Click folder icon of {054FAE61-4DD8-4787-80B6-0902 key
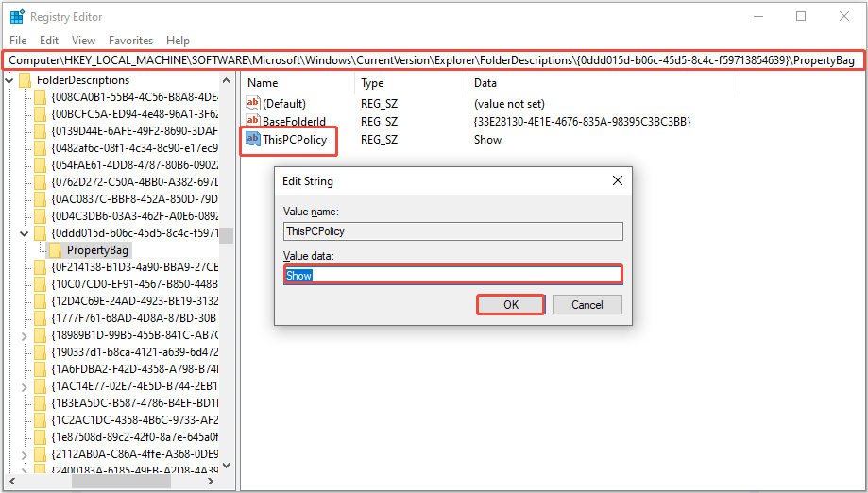Image resolution: width=868 pixels, height=493 pixels. click(x=41, y=165)
